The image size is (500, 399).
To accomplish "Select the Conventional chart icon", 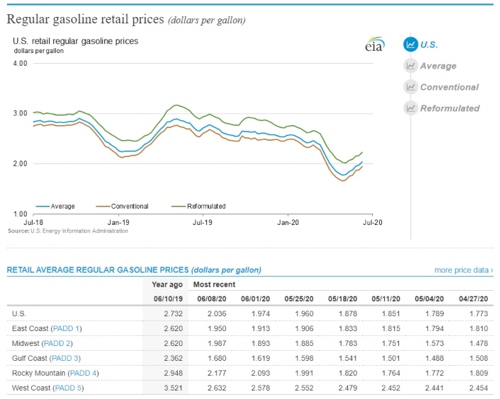I will (x=410, y=87).
